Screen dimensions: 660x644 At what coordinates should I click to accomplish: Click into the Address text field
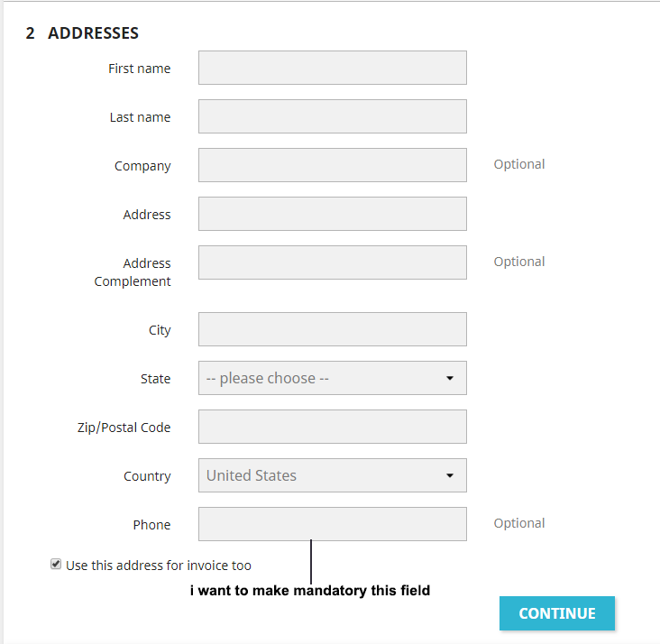pos(332,214)
